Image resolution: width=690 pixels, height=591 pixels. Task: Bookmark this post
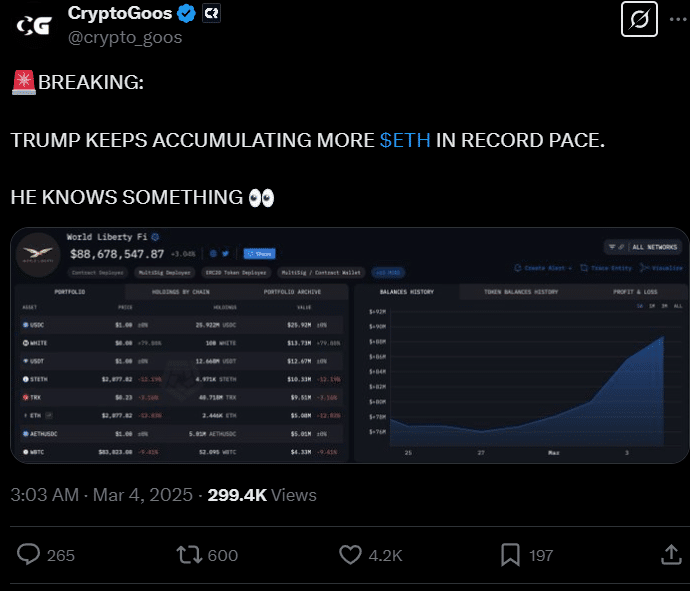pos(509,554)
